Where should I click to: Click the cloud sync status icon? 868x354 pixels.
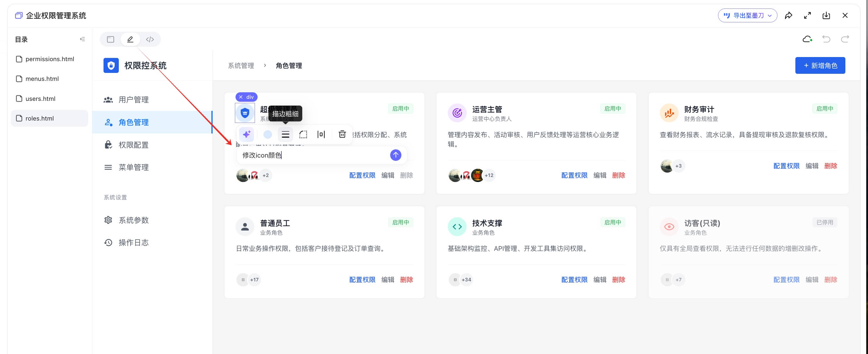coord(807,39)
